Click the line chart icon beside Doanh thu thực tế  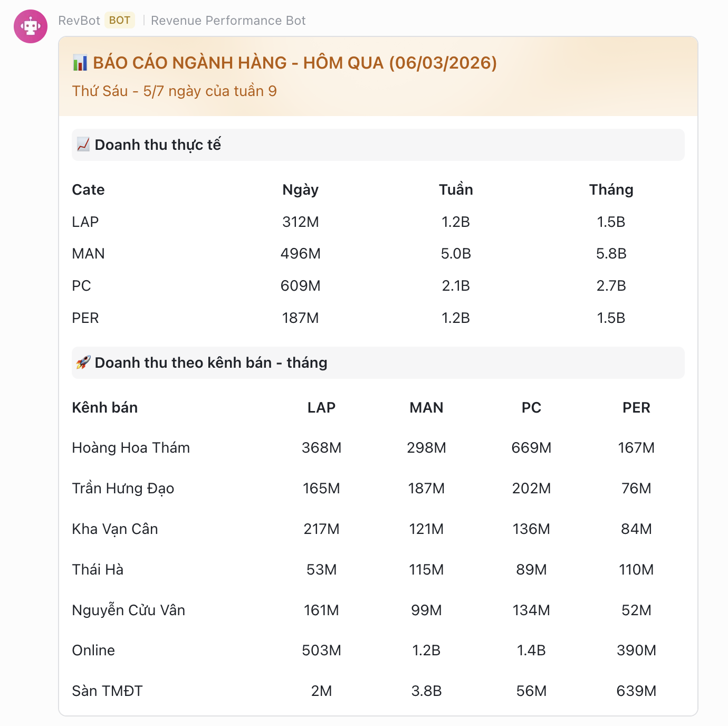83,144
